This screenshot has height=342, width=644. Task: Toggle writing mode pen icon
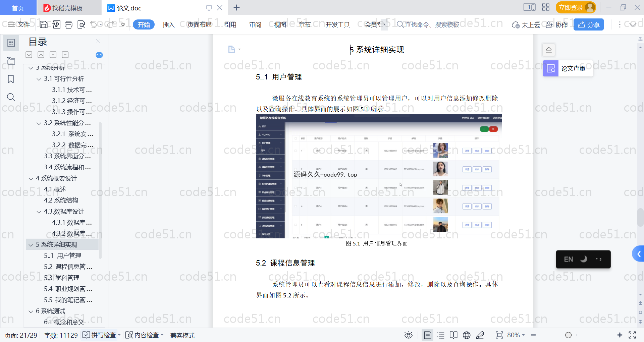pos(480,335)
